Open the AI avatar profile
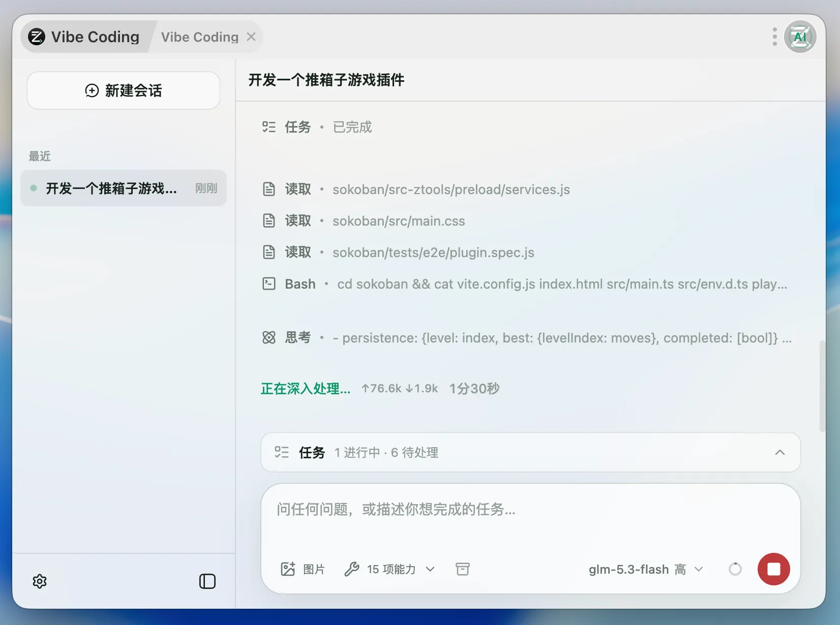The width and height of the screenshot is (840, 625). [800, 37]
